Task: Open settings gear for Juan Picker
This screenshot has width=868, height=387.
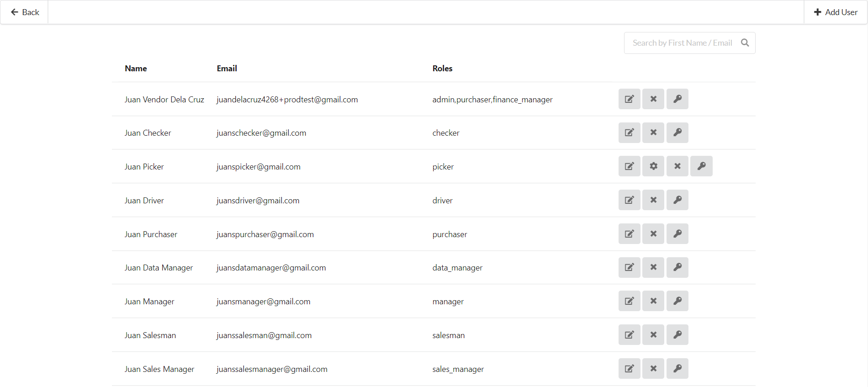Action: click(x=653, y=166)
